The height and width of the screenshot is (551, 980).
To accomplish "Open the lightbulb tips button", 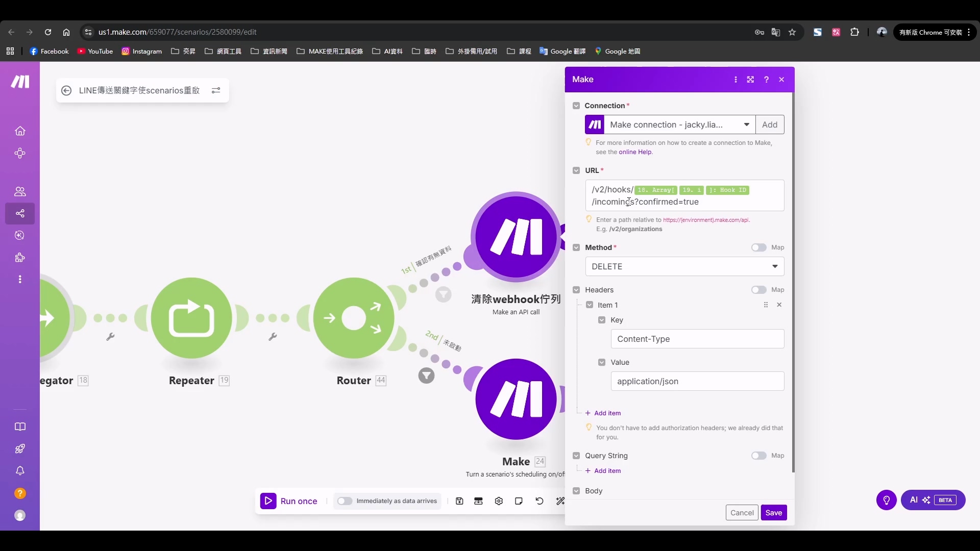I will pos(887,500).
